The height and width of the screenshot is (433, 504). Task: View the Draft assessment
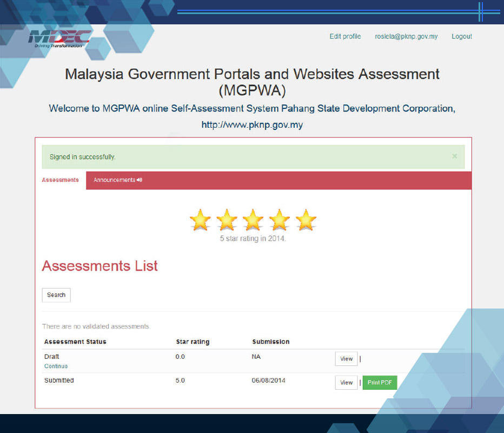[346, 359]
